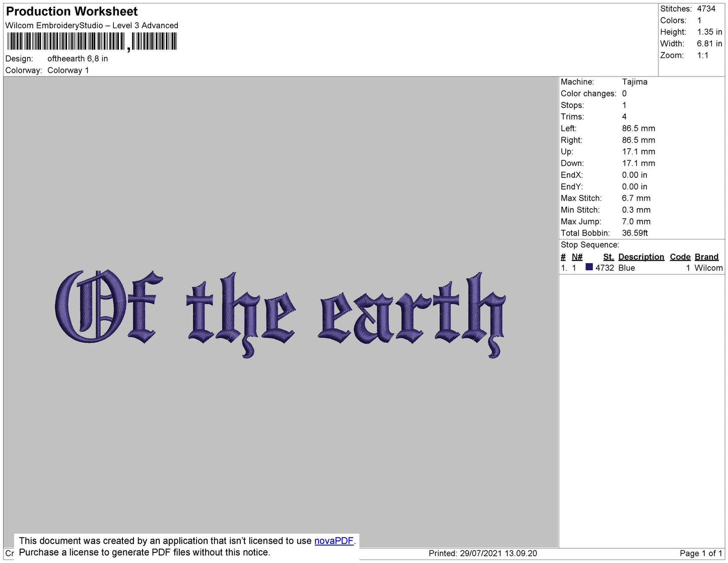Select the 'Stop Sequence:' heading
The width and height of the screenshot is (728, 563).
point(590,244)
